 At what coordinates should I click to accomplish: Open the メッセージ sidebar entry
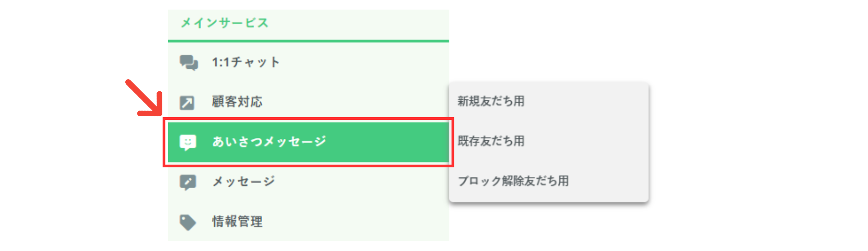pyautogui.click(x=244, y=182)
